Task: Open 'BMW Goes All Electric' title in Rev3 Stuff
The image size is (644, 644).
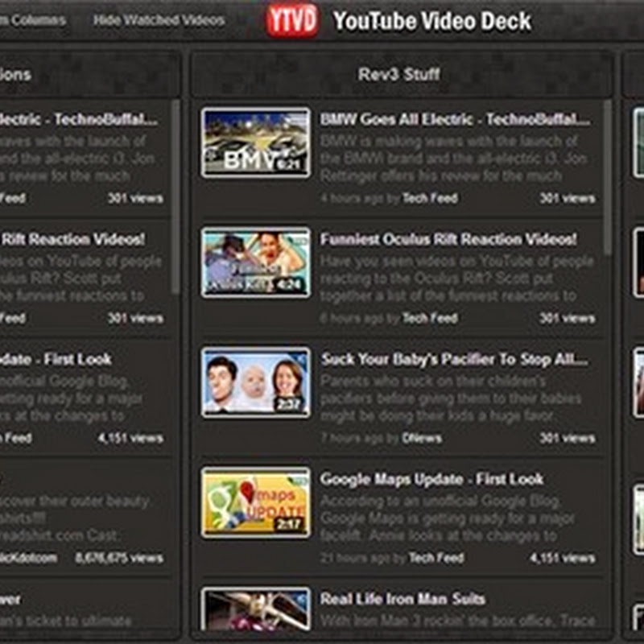Action: (455, 119)
